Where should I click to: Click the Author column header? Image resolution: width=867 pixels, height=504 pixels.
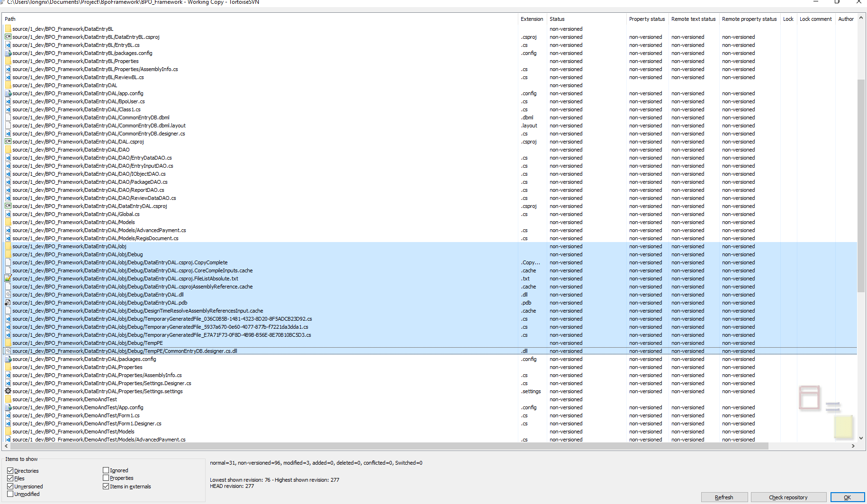[x=846, y=19]
